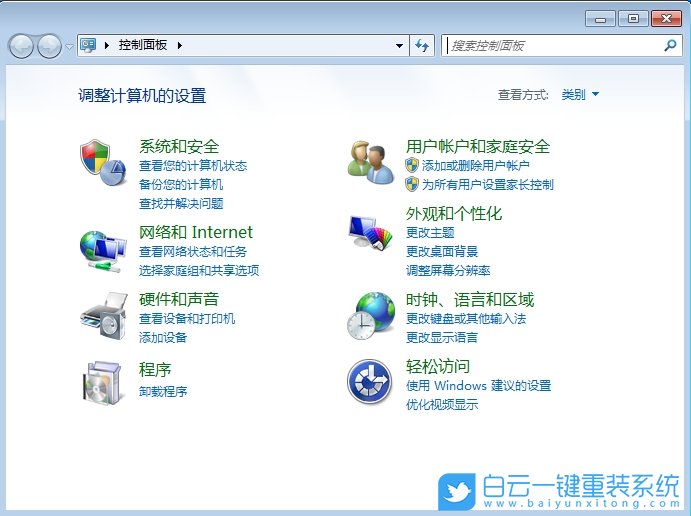Screen dimensions: 691x516
Task: Click the 卸载程序 link
Action: coord(163,391)
